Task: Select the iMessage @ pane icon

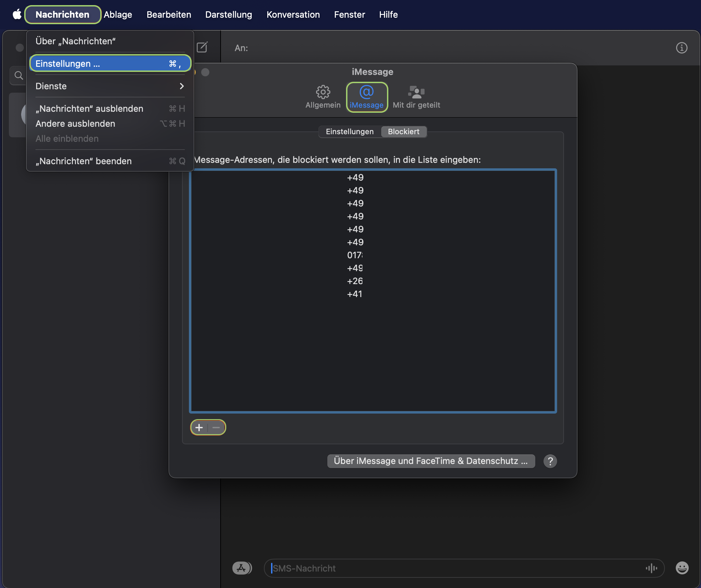Action: tap(367, 97)
